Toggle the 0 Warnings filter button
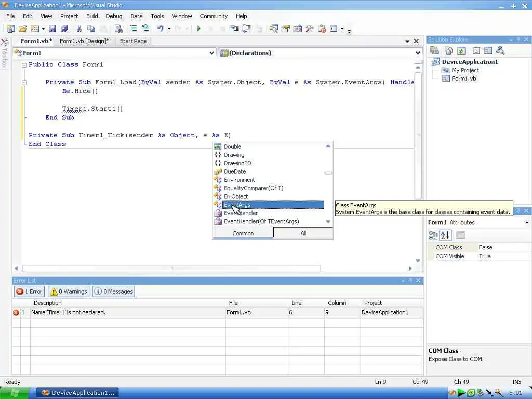Viewport: 532px width, 399px height. point(69,291)
